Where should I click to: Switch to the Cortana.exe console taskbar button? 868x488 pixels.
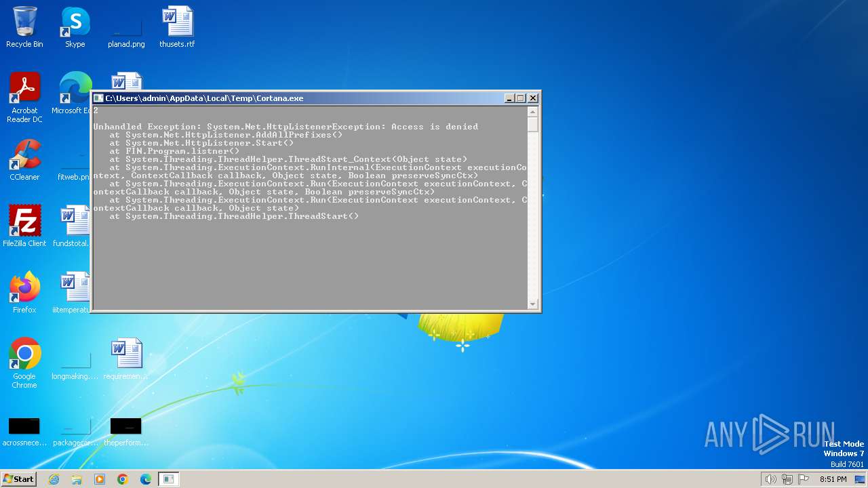169,479
